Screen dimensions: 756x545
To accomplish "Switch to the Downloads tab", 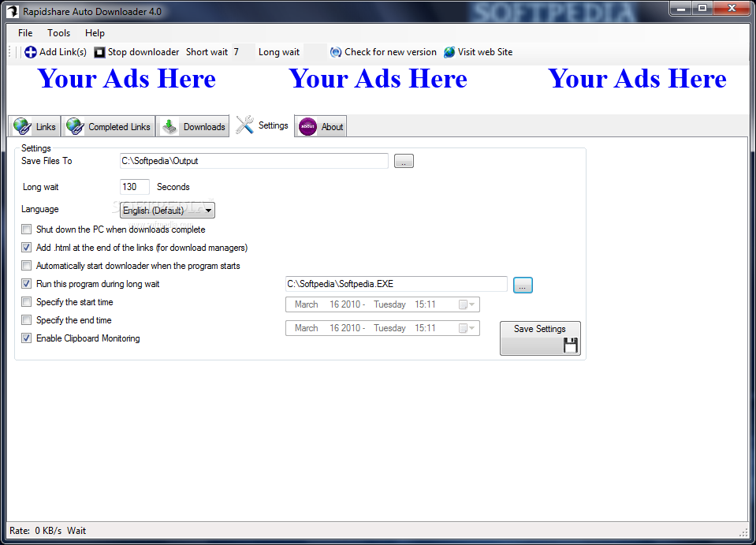I will [193, 126].
